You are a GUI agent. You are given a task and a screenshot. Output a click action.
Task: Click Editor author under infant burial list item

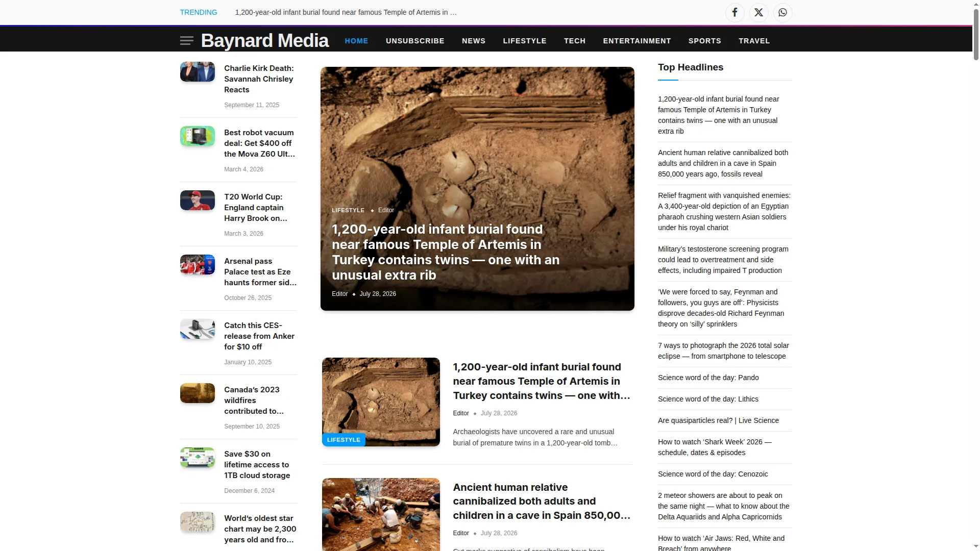click(x=461, y=413)
